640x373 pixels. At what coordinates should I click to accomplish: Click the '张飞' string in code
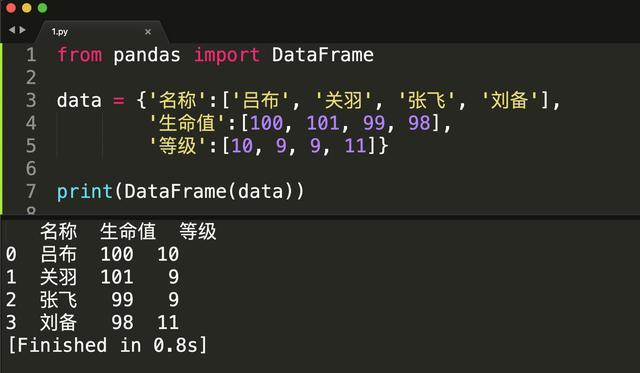click(x=427, y=100)
